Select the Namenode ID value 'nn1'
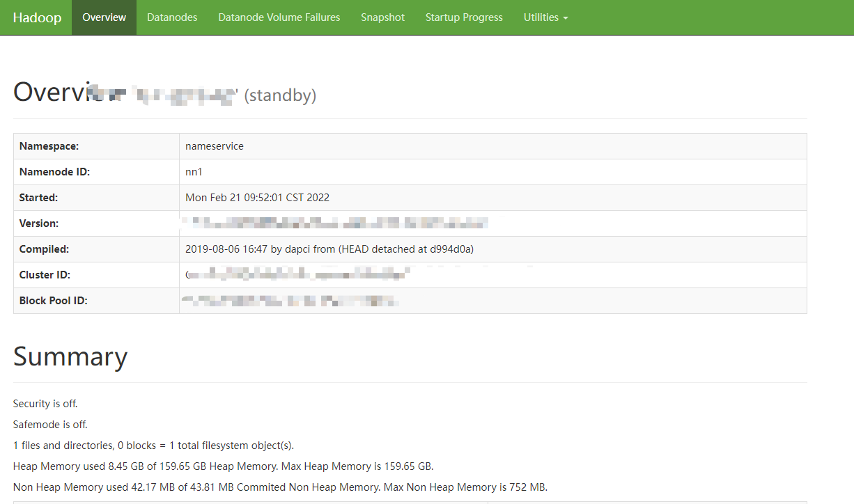Screen dimensions: 854x504 (194, 172)
